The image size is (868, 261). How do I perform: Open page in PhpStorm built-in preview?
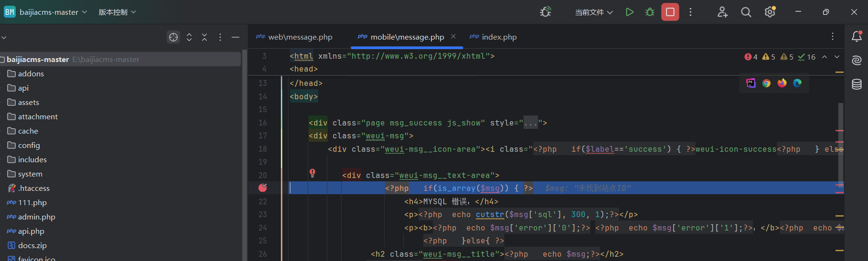(x=751, y=83)
